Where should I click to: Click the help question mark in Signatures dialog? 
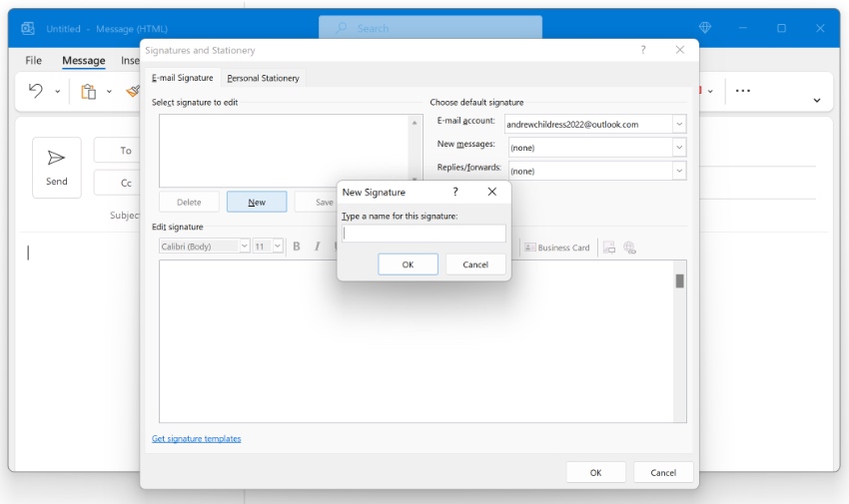[x=642, y=50]
